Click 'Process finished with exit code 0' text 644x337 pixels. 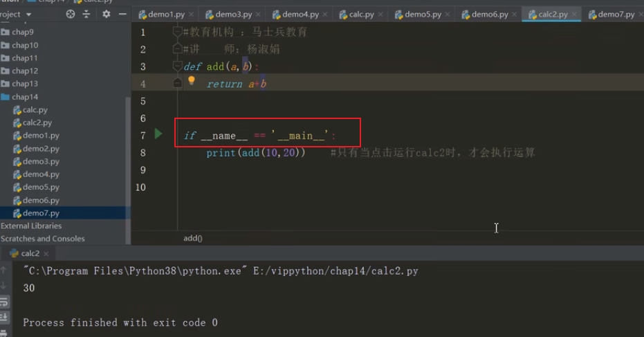point(120,322)
